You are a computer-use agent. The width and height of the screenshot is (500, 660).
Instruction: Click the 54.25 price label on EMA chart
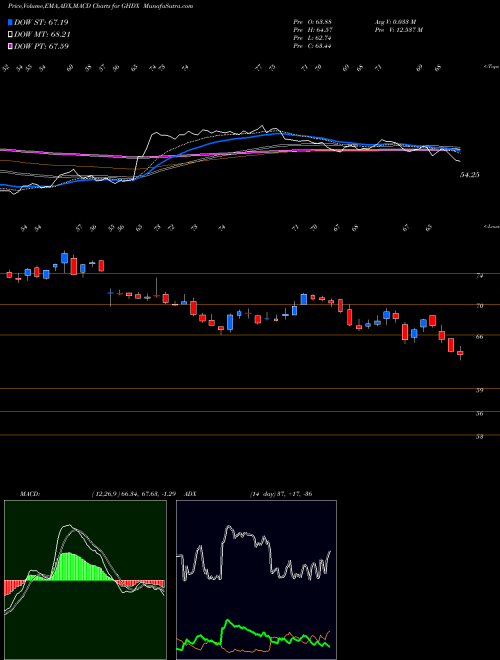coord(470,175)
